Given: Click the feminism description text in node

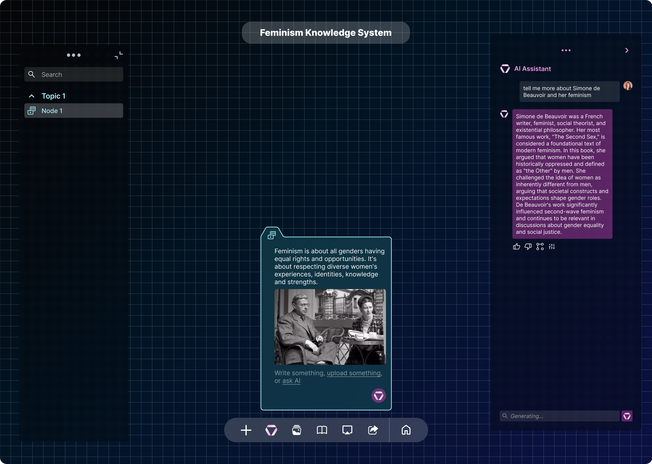Looking at the screenshot, I should click(329, 267).
